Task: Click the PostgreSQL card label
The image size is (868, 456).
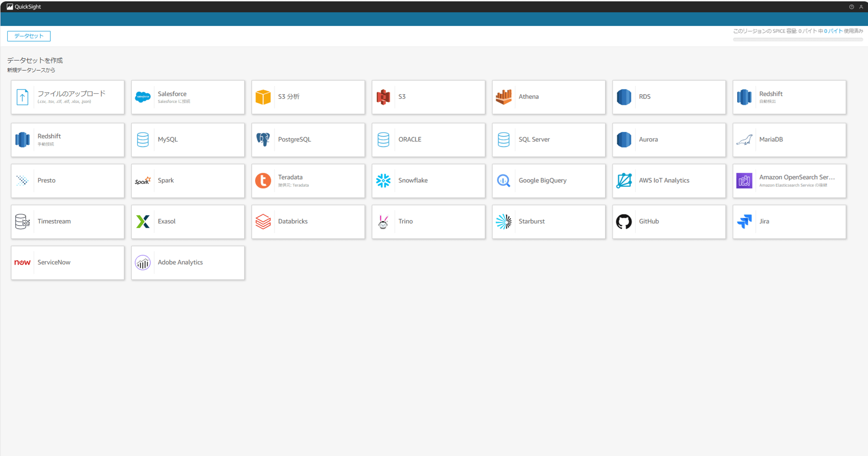Action: pos(295,140)
